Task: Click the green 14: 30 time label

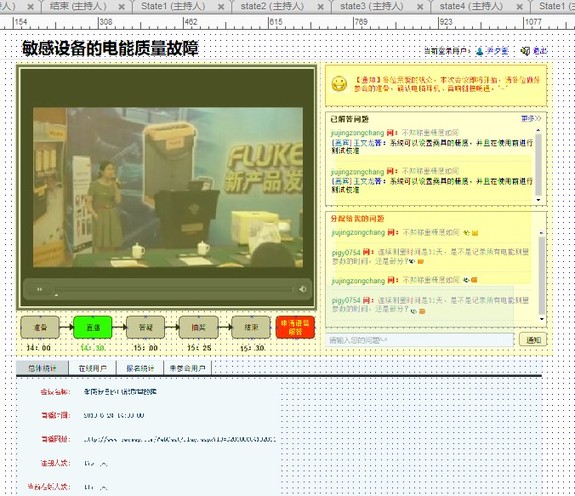Action: [92, 348]
